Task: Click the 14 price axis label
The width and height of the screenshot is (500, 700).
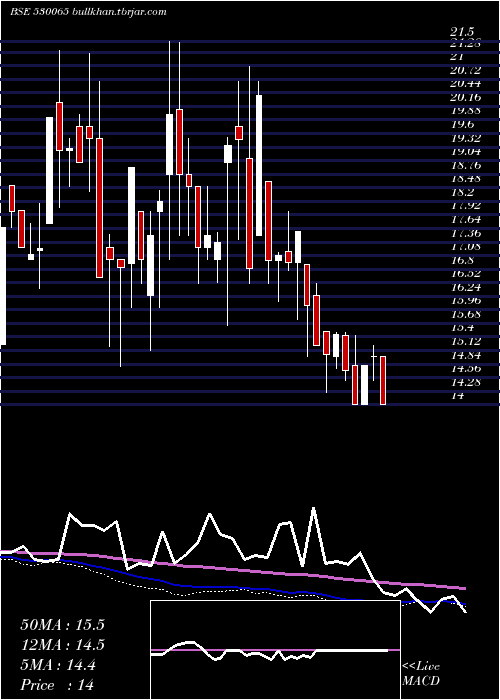Action: 458,396
